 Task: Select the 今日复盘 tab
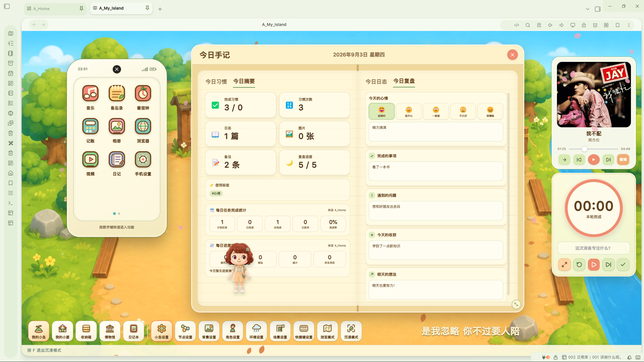[404, 81]
